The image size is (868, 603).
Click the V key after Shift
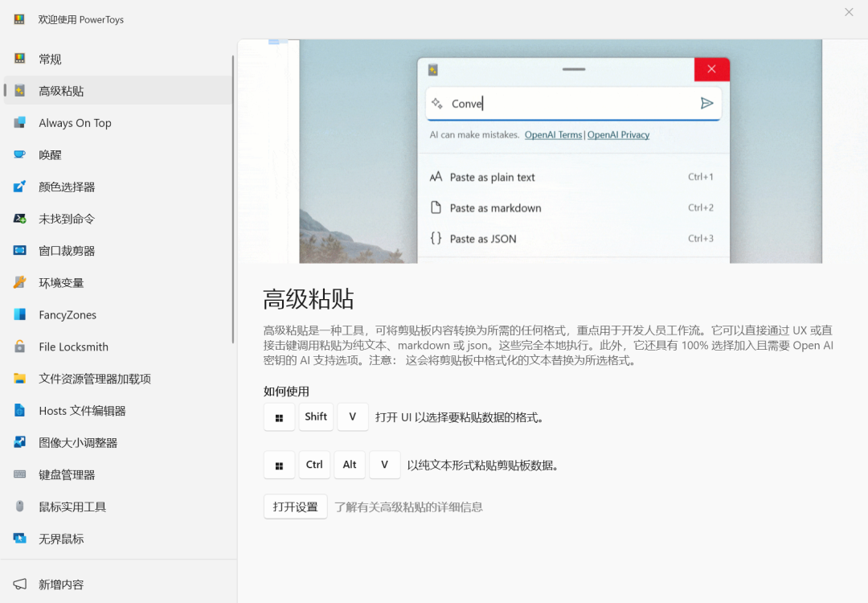click(353, 417)
